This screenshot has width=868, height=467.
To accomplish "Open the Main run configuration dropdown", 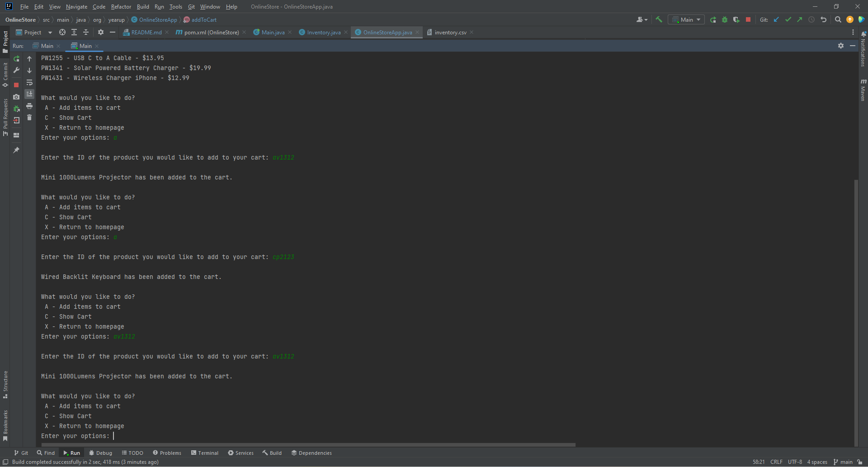I will pos(686,19).
